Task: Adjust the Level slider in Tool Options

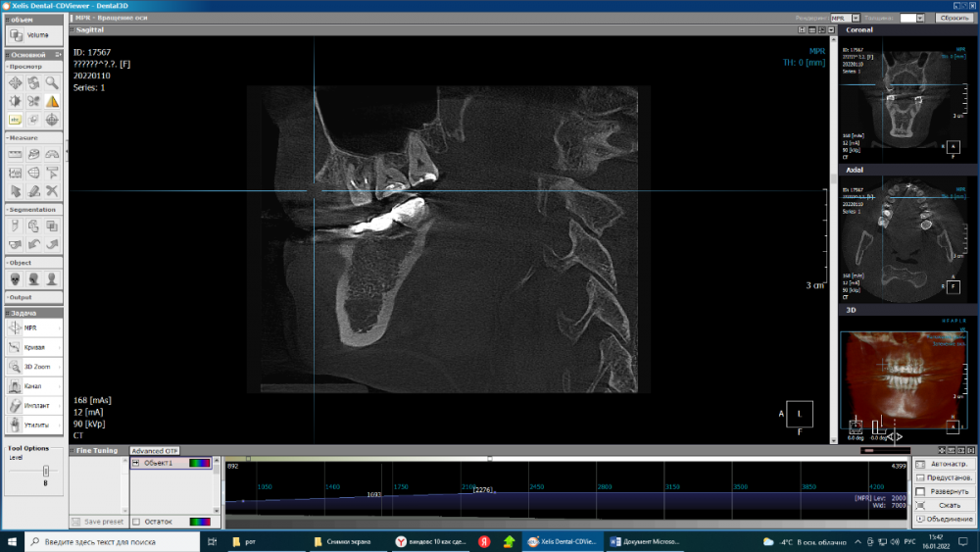Action: (x=45, y=471)
